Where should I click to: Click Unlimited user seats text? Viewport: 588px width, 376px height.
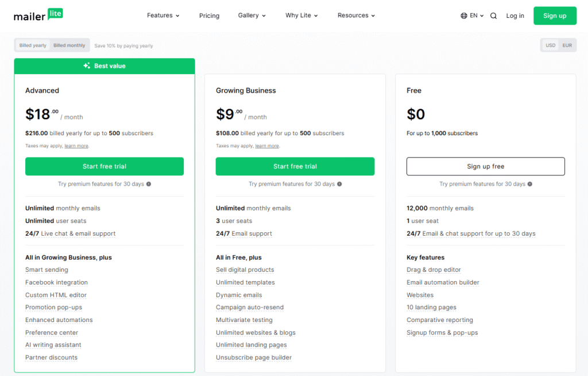[x=56, y=221]
